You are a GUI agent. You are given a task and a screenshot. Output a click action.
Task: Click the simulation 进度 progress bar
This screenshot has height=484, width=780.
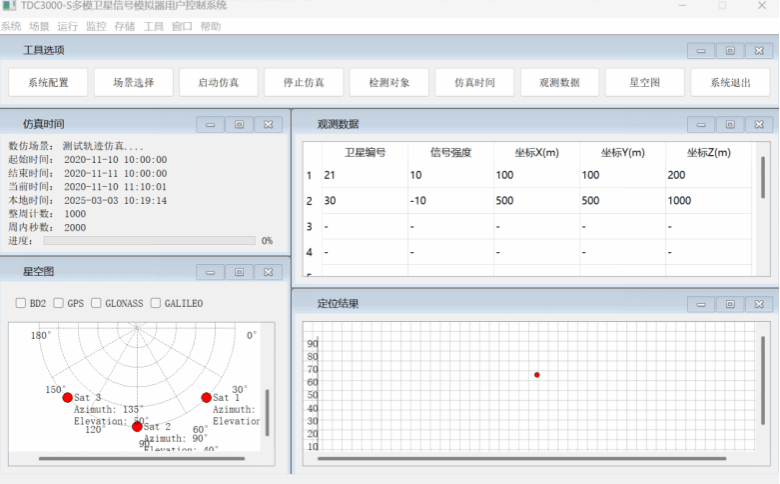149,241
